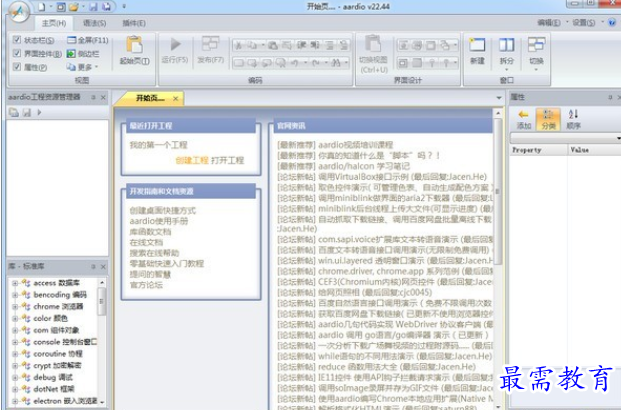Open the 起始页 start page ribbon button

135,50
